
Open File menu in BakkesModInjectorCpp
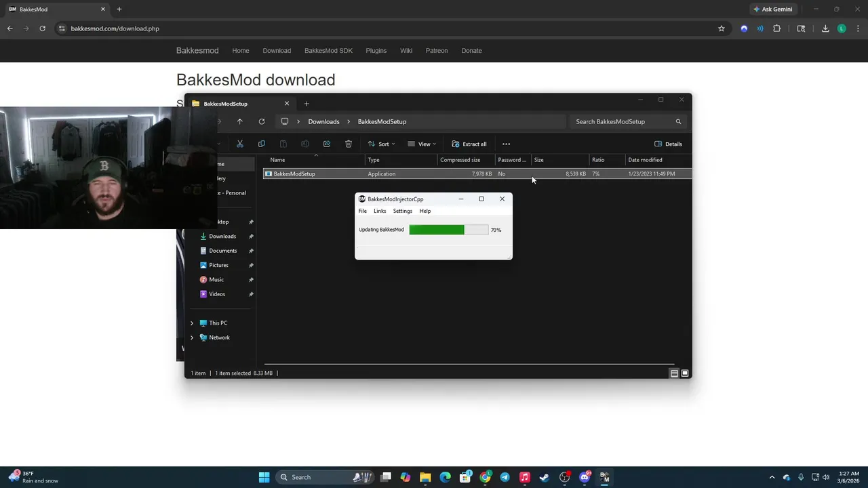pos(363,211)
